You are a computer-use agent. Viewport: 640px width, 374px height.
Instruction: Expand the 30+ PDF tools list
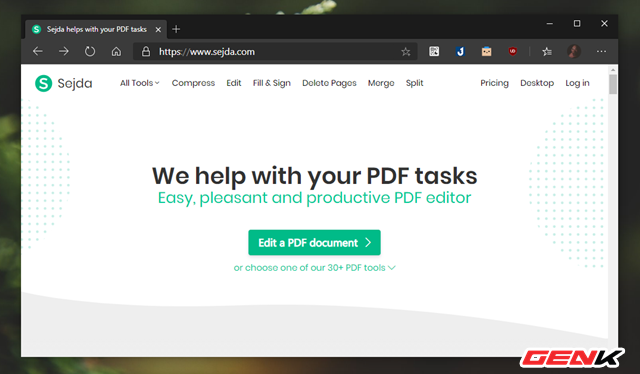tap(314, 268)
